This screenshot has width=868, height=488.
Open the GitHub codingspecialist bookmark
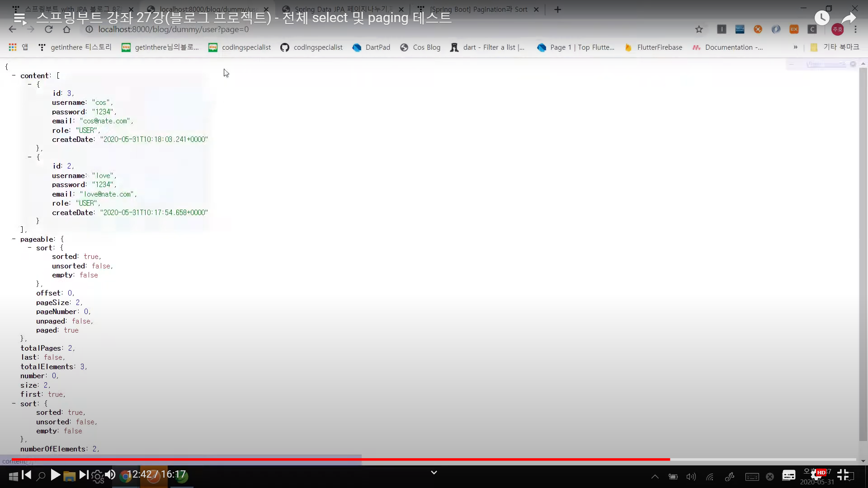click(x=311, y=47)
